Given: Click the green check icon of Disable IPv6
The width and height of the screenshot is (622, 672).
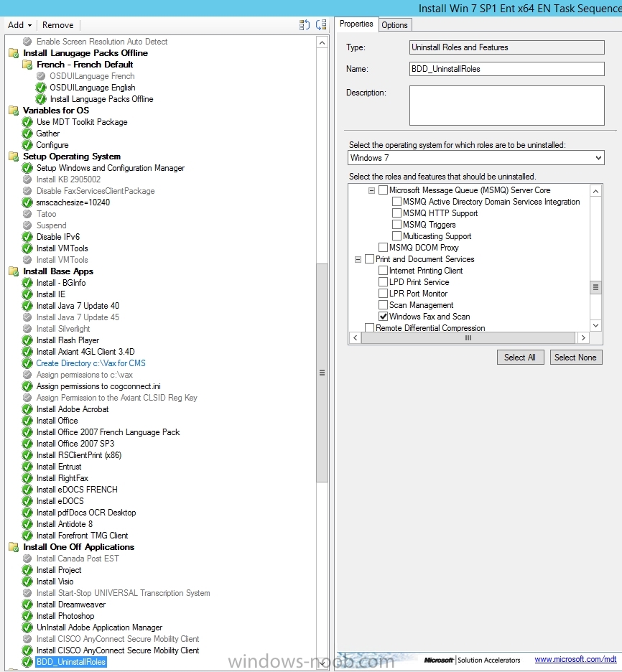Looking at the screenshot, I should (x=27, y=237).
